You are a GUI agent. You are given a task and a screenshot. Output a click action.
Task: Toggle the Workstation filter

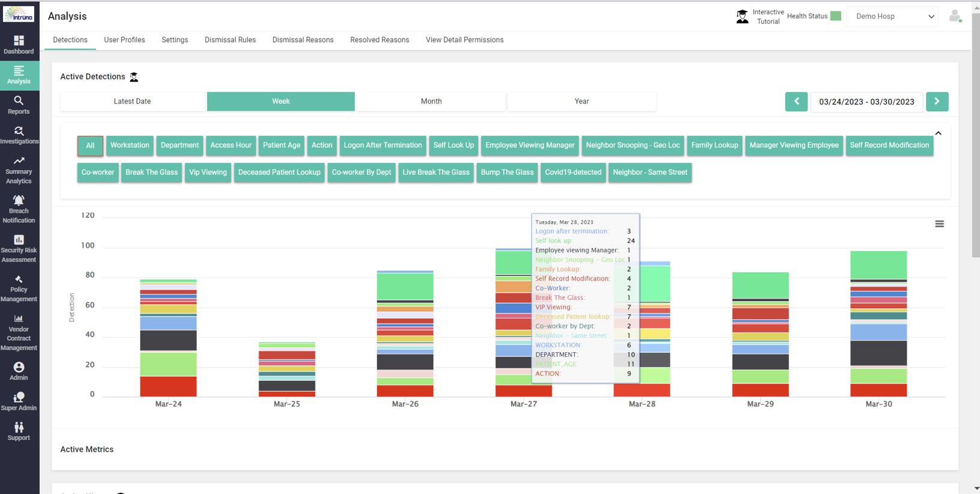(130, 145)
